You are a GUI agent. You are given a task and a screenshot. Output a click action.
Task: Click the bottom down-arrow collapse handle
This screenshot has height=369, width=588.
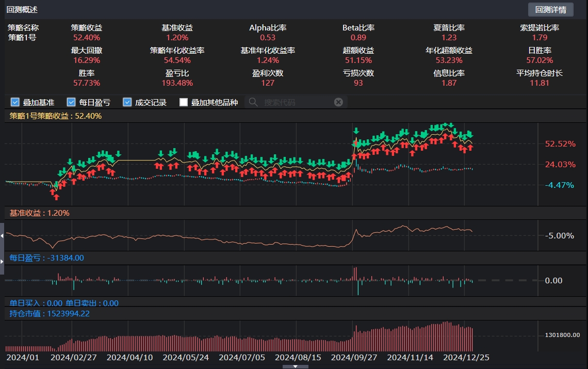pyautogui.click(x=296, y=366)
